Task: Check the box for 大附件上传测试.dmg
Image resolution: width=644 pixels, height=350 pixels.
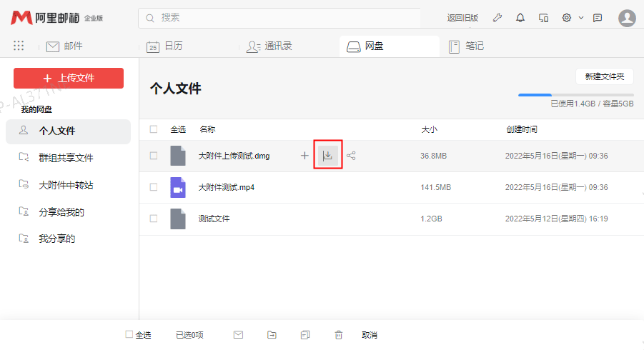Action: click(154, 156)
